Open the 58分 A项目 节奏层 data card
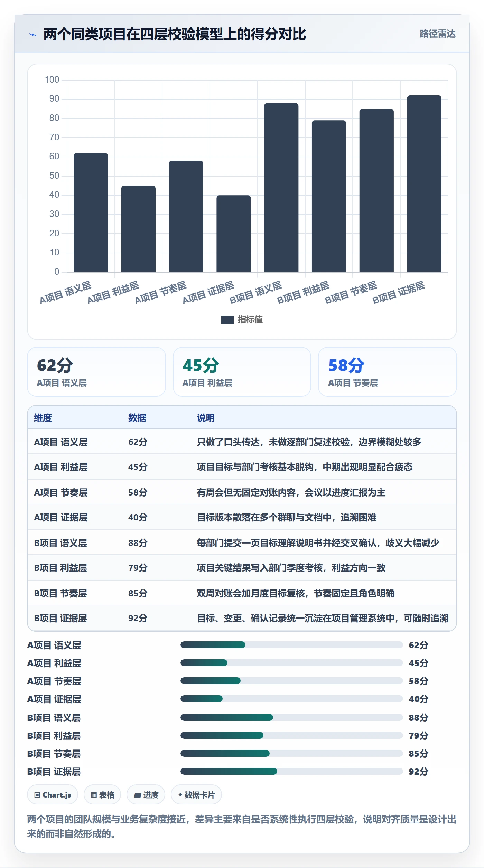This screenshot has height=868, width=484. coord(387,372)
